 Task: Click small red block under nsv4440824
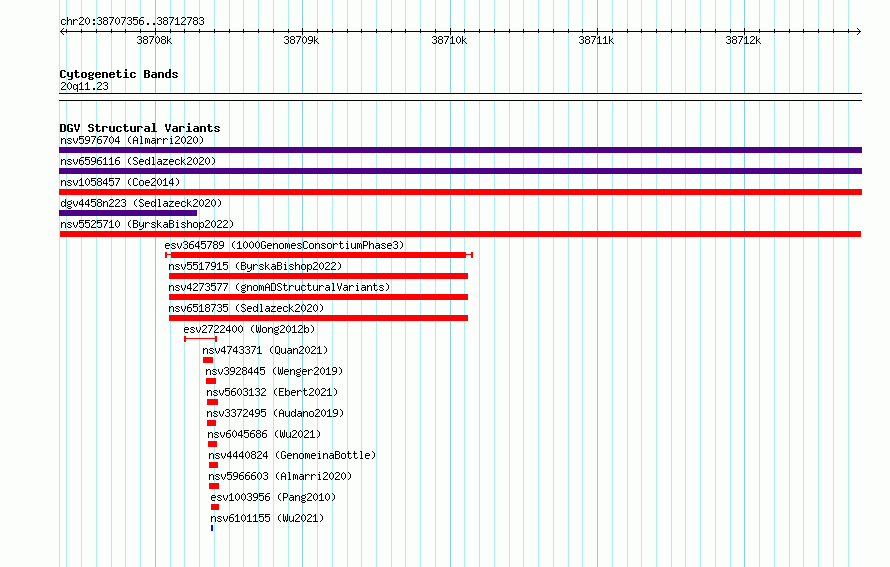pyautogui.click(x=213, y=465)
